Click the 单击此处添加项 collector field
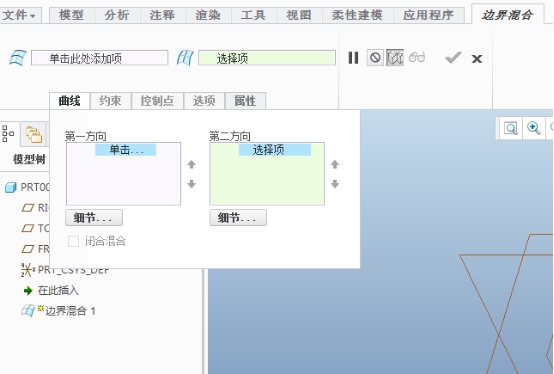The image size is (554, 374). (100, 58)
